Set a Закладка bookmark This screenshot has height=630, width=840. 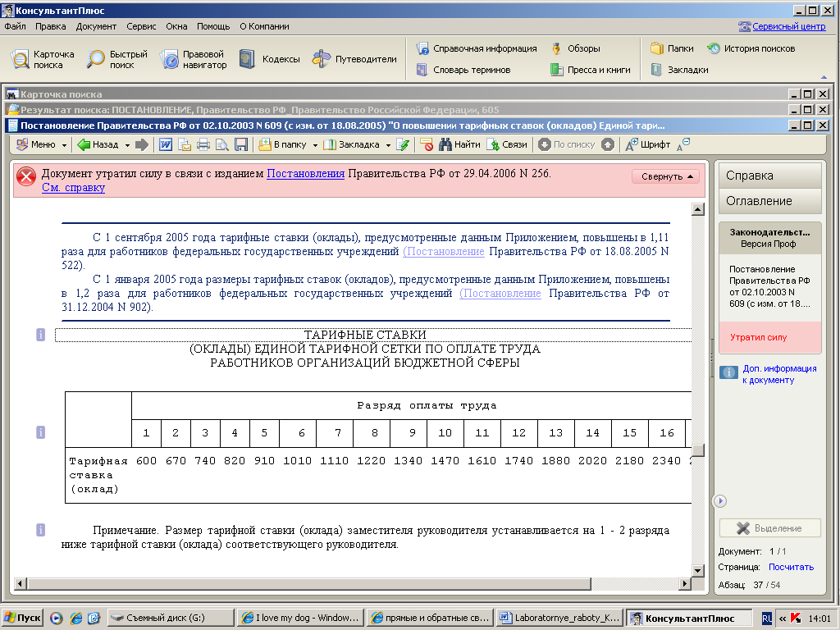tap(352, 144)
